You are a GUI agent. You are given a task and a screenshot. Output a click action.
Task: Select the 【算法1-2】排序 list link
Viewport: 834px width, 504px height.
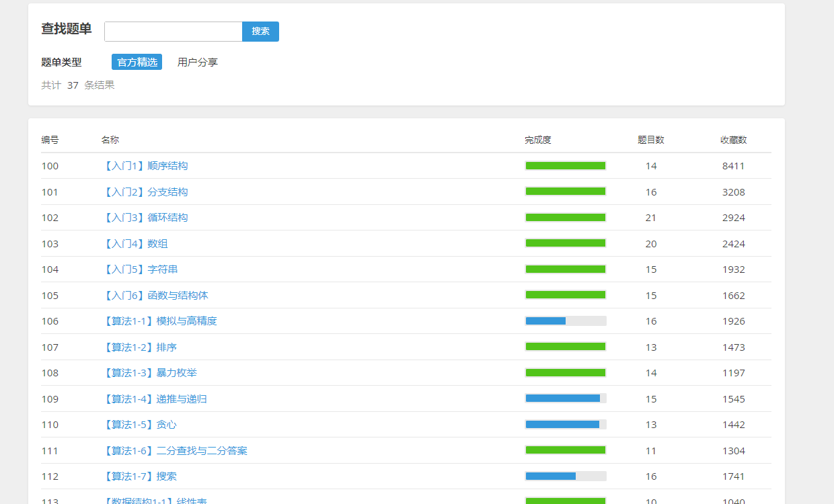point(140,347)
